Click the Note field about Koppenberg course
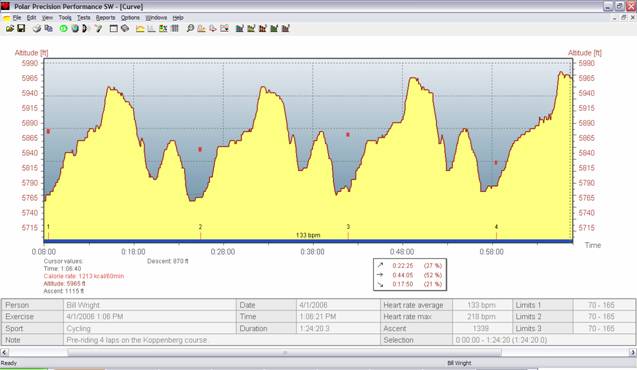 pos(223,340)
